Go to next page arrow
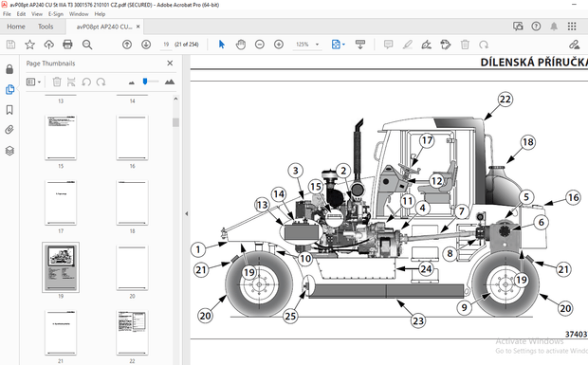 (146, 45)
